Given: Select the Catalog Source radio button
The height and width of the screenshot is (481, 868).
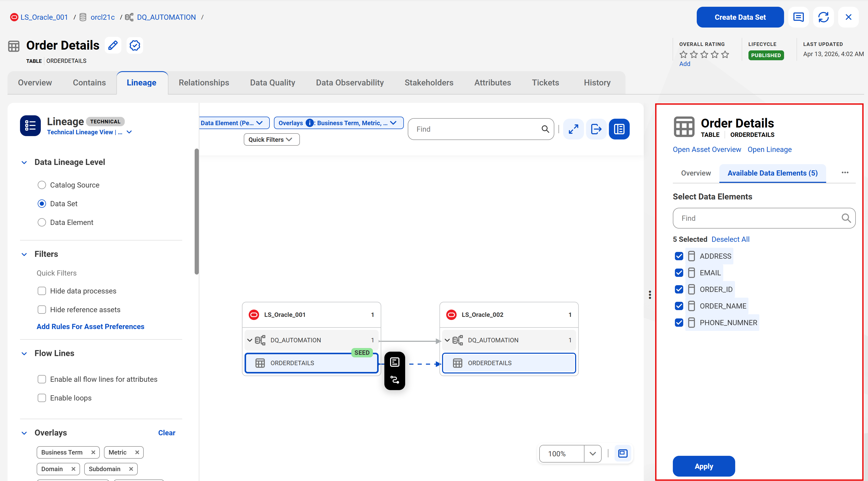Looking at the screenshot, I should tap(42, 185).
